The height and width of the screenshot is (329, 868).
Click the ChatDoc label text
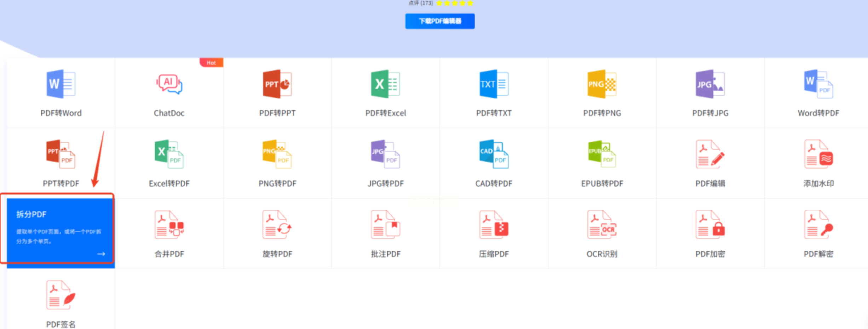point(169,113)
